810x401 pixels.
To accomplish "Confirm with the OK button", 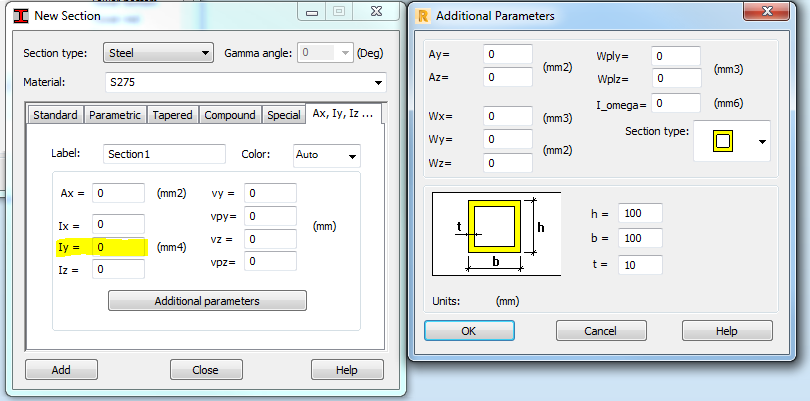I will tap(468, 330).
